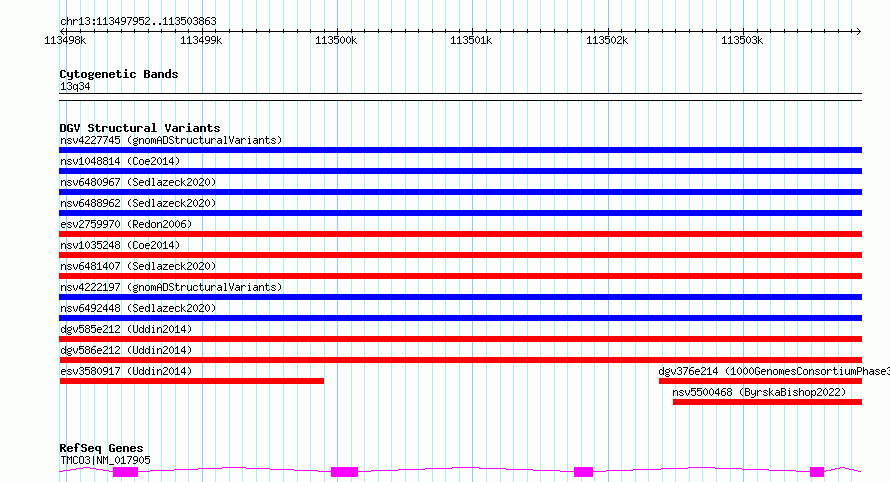Click the blue bar under nsv6488962
This screenshot has height=482, width=890.
click(460, 213)
